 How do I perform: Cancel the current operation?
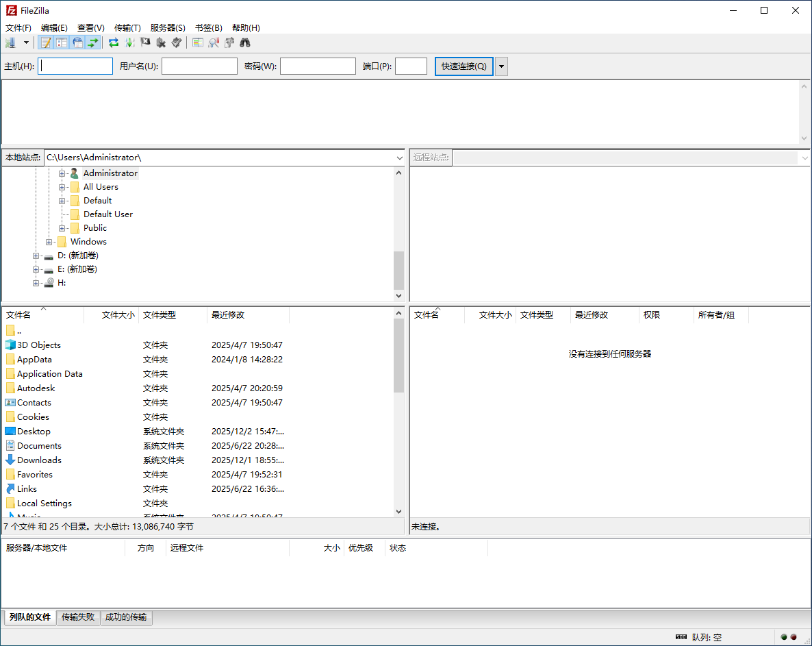click(145, 42)
